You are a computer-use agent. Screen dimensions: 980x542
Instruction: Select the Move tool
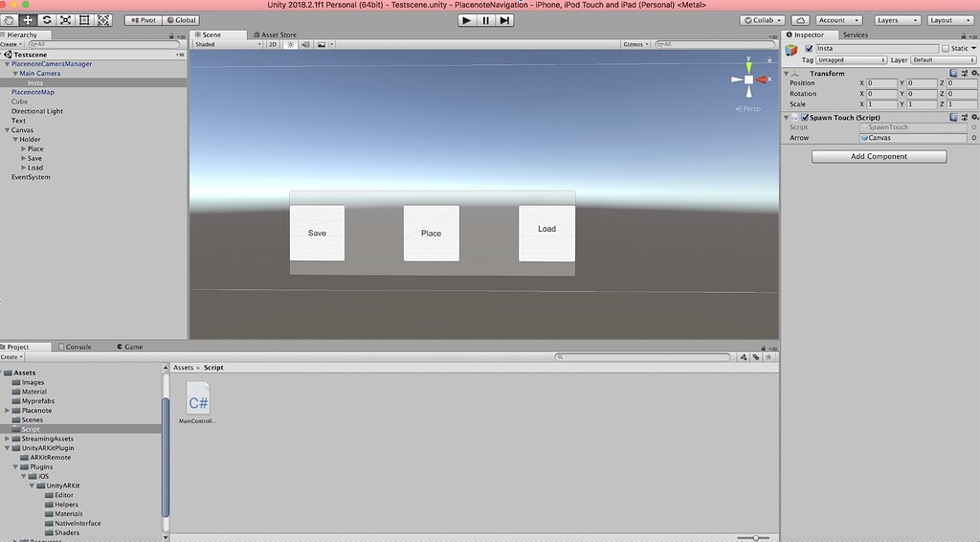tap(28, 20)
